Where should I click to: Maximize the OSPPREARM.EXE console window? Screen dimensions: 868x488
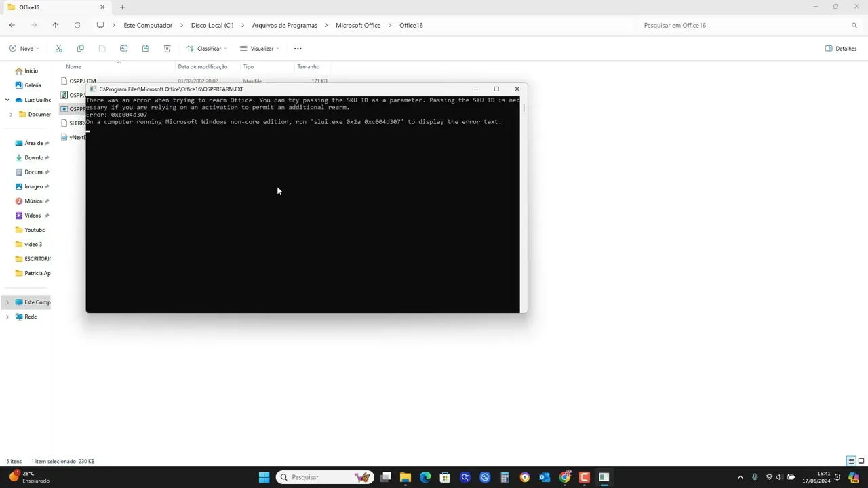(x=496, y=89)
